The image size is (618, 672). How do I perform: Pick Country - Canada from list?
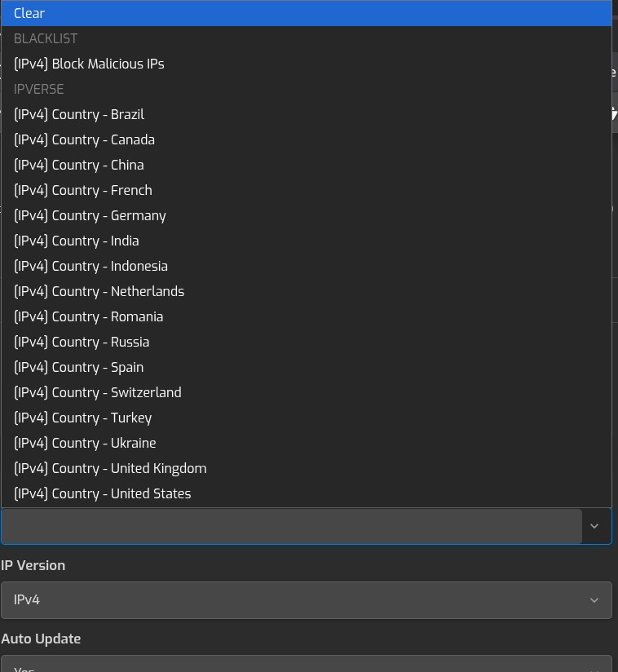coord(84,139)
